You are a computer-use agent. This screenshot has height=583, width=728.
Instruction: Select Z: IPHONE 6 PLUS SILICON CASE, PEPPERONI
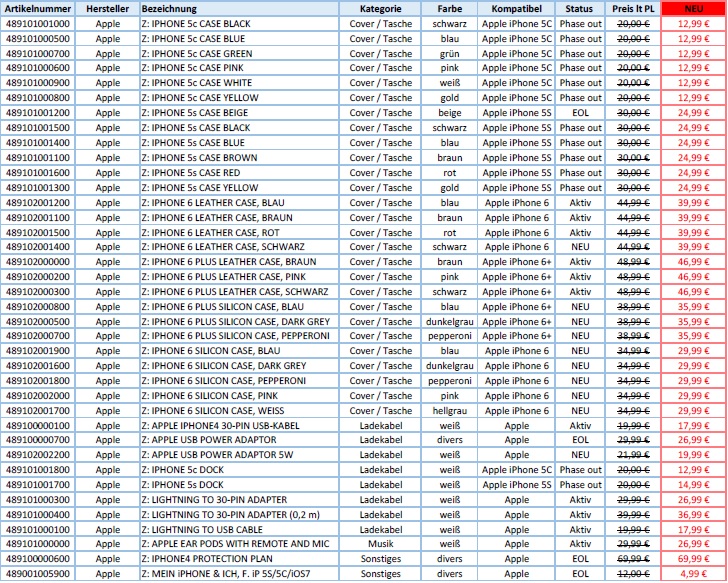pyautogui.click(x=239, y=336)
